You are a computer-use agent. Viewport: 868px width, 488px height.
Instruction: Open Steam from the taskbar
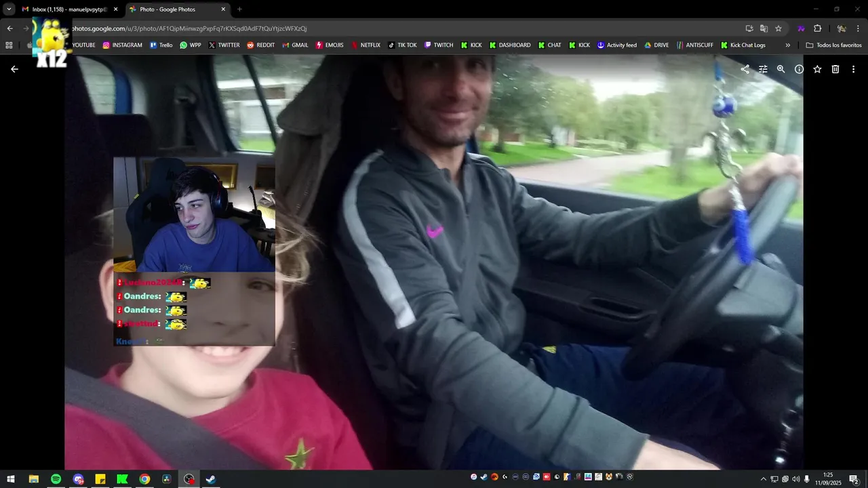(211, 479)
